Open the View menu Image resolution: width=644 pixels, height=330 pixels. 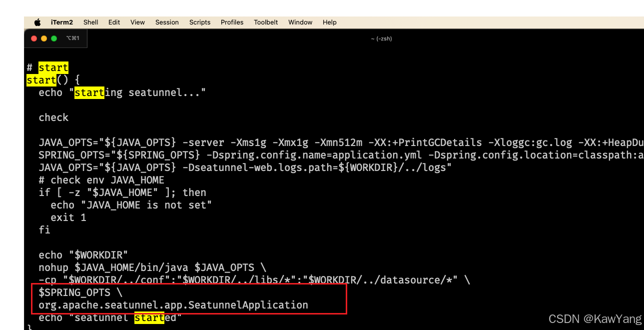tap(137, 22)
